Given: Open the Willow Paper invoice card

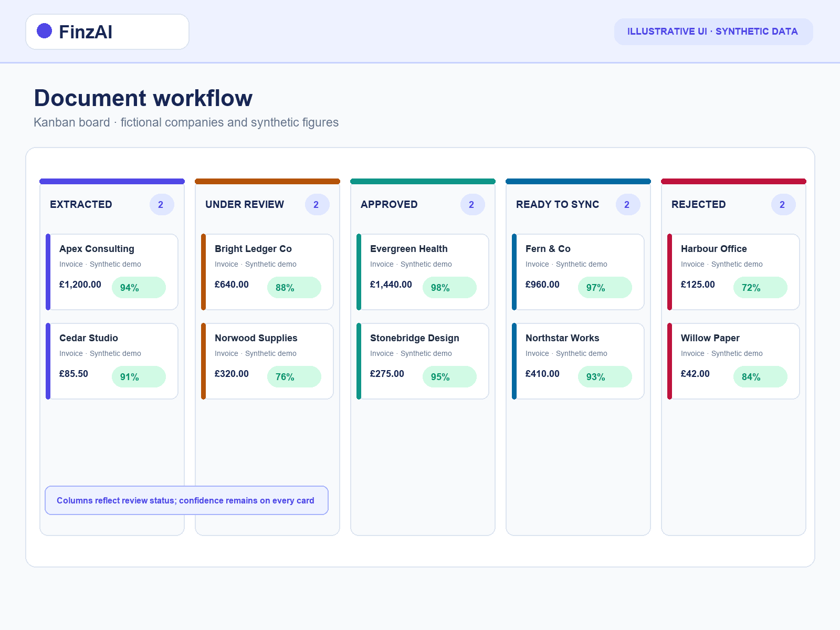Looking at the screenshot, I should coord(733,361).
